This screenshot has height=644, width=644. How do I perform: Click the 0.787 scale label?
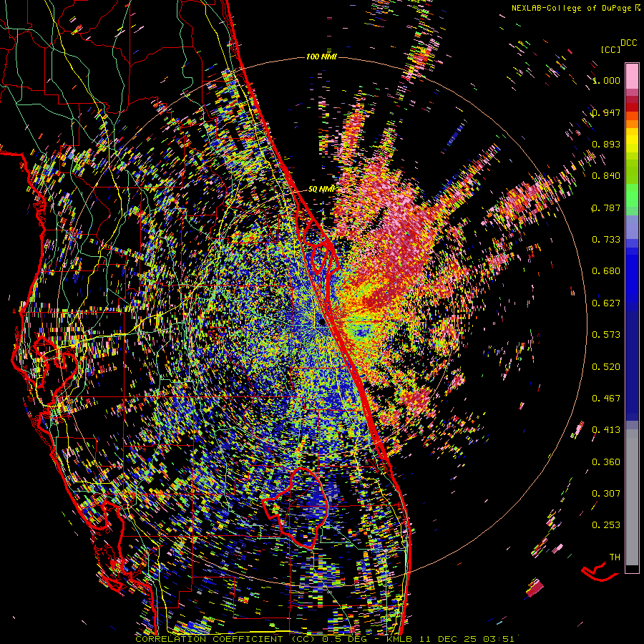tap(606, 208)
